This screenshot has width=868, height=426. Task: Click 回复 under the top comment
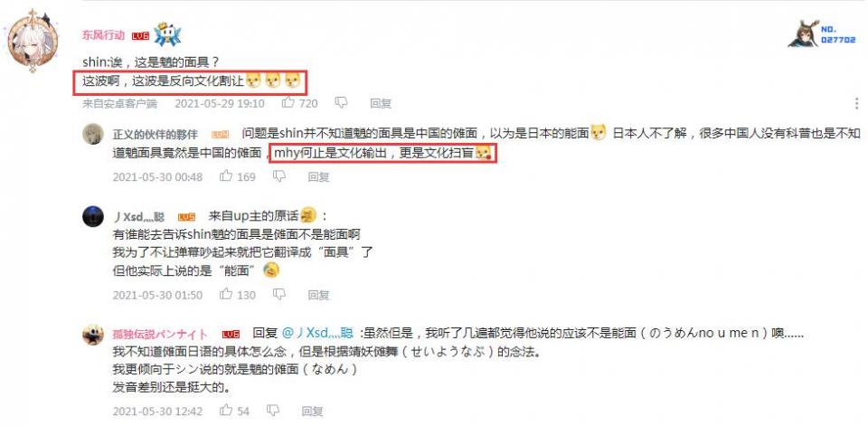click(381, 103)
